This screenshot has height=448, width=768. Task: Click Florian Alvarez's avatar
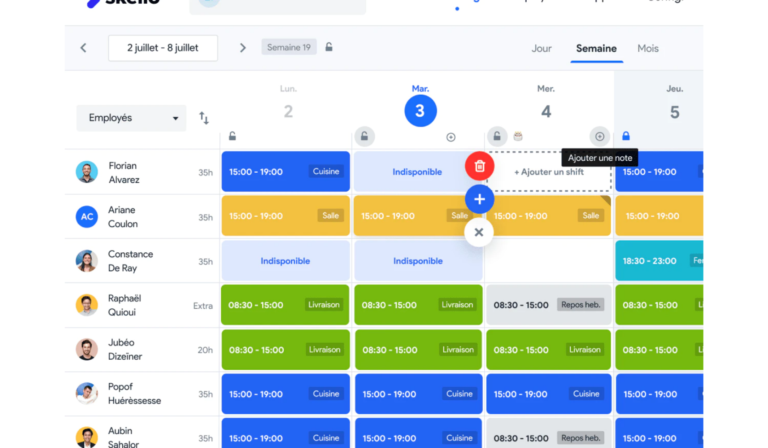pyautogui.click(x=87, y=172)
